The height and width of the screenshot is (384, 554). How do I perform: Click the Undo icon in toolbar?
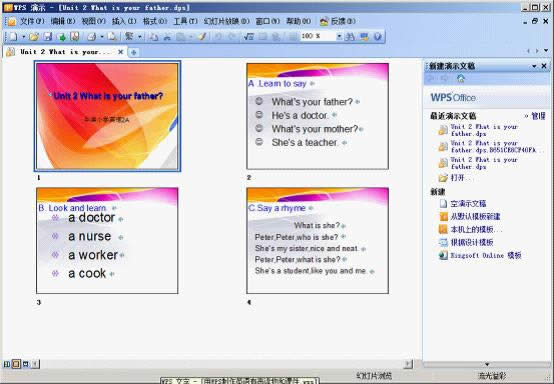coord(218,36)
